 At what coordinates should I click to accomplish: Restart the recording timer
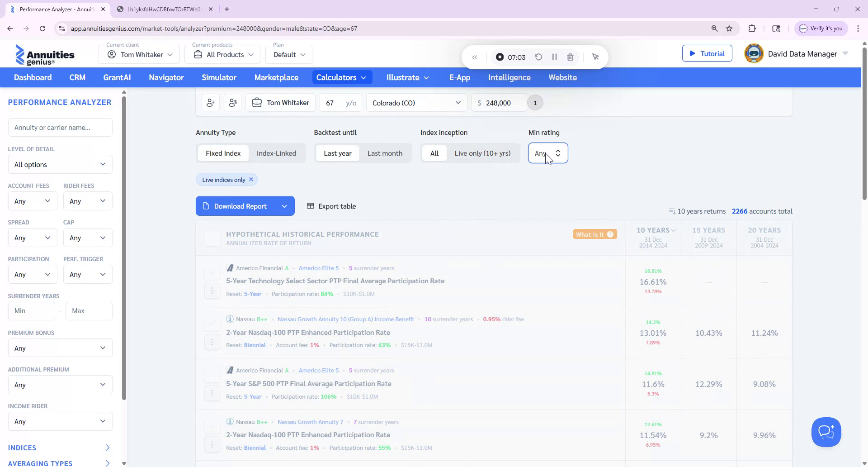click(x=538, y=57)
